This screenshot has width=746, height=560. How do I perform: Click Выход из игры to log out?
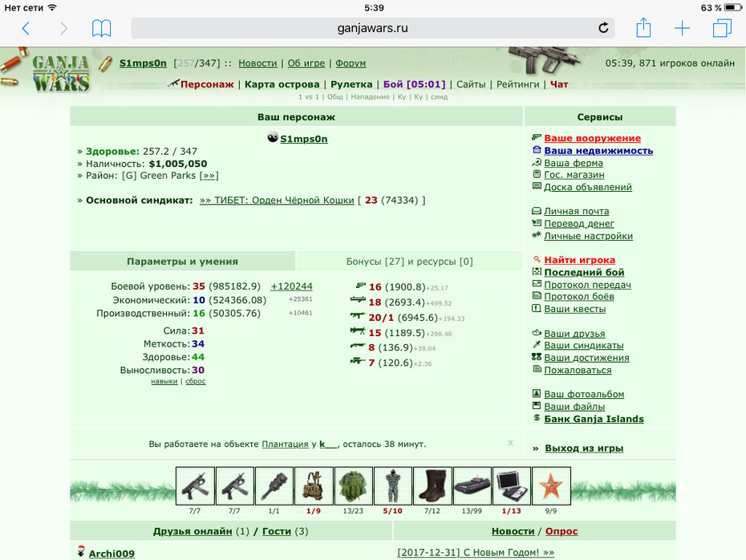584,448
